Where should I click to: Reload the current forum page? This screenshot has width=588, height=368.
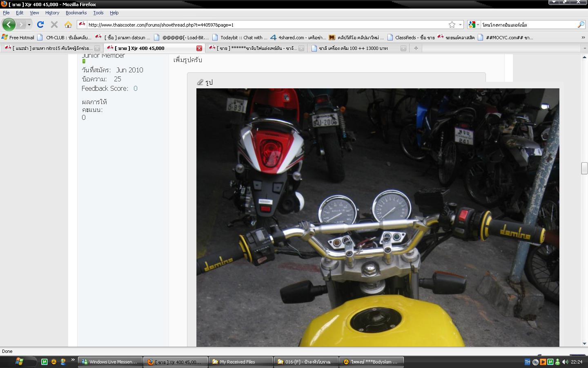pos(40,25)
